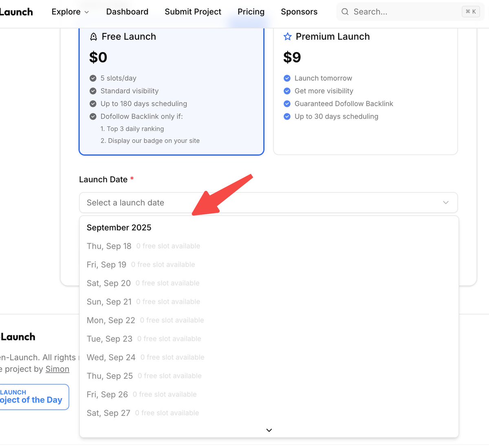Open Submit Project page
Viewport: 489px width, 448px height.
click(x=193, y=12)
